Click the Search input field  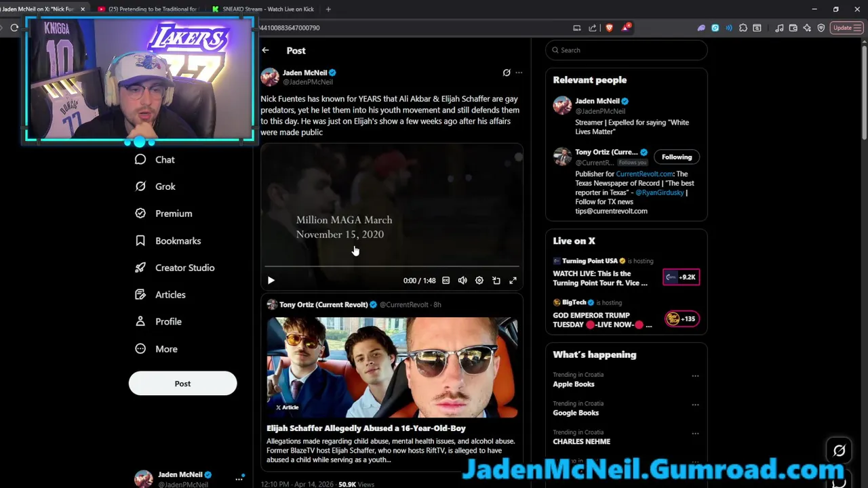pyautogui.click(x=627, y=50)
